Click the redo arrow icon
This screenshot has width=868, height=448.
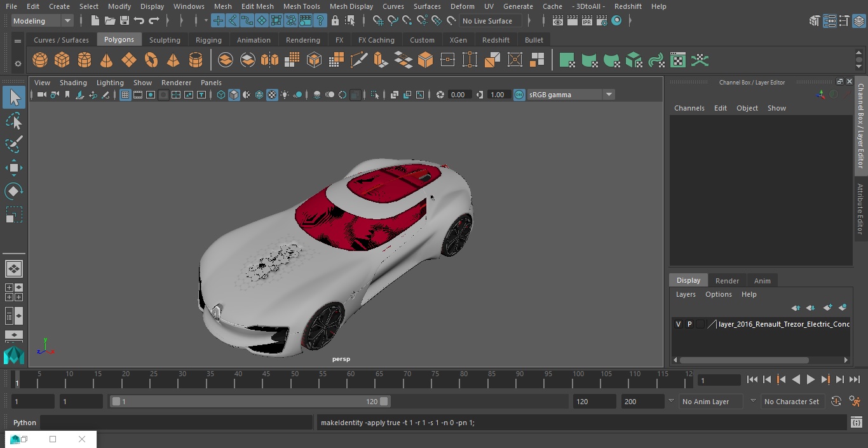[x=154, y=21]
